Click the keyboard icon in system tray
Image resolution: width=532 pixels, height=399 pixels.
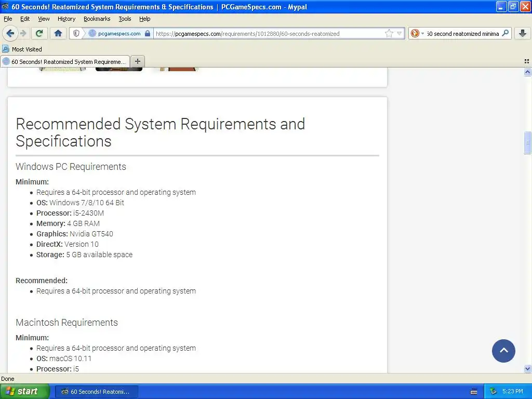pos(474,392)
